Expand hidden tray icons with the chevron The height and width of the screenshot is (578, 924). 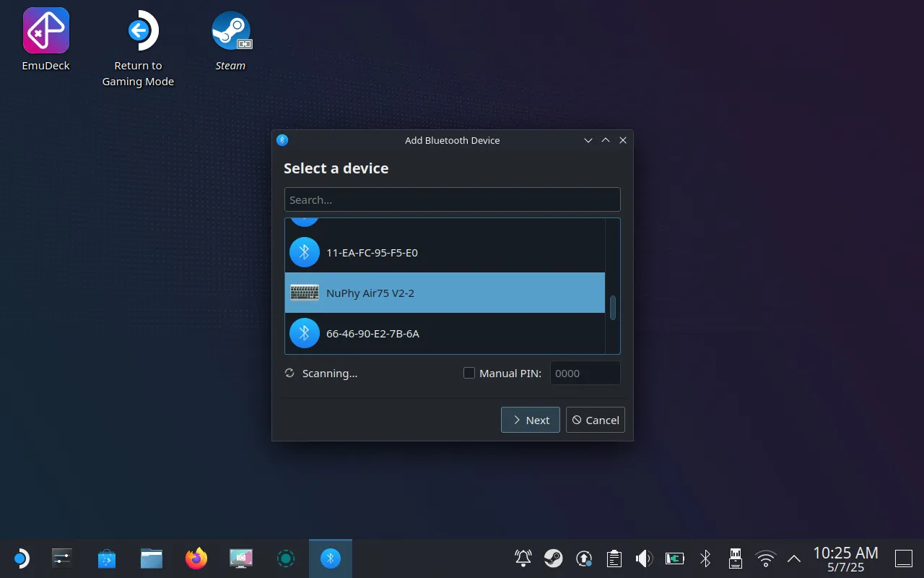point(793,558)
